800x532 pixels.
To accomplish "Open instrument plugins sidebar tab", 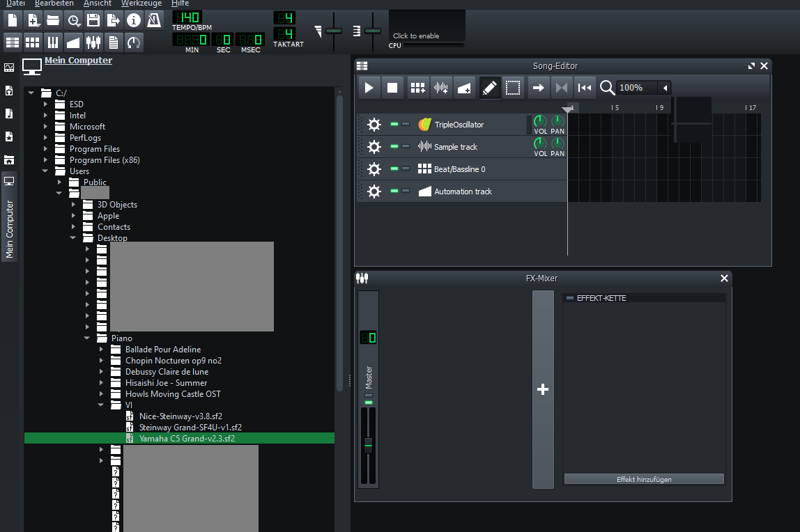I will tap(9, 68).
